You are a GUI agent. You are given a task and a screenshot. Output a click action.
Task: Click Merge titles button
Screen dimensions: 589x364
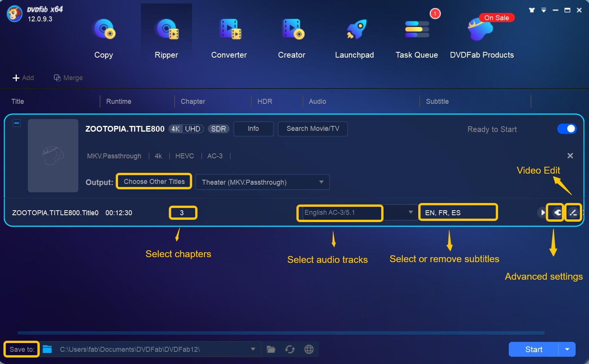68,78
